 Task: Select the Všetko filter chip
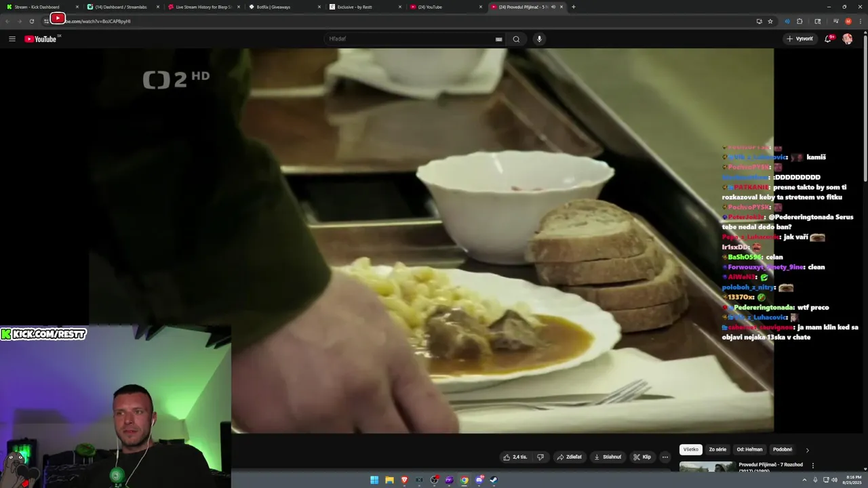(690, 449)
